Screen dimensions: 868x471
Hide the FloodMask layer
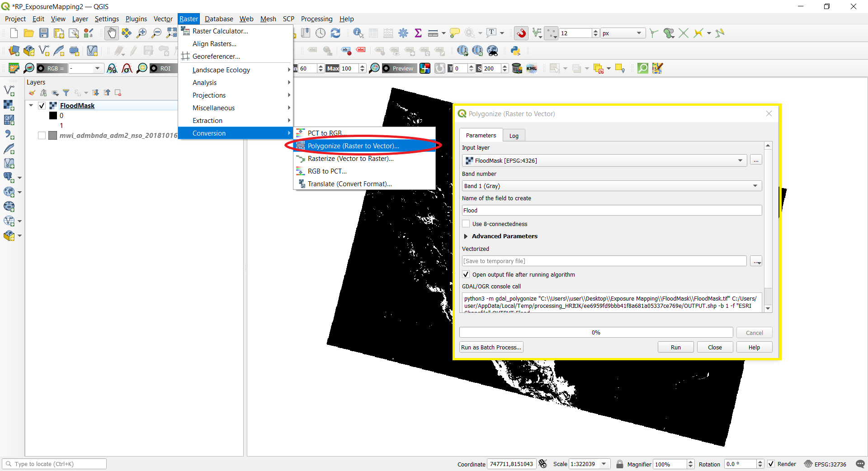41,105
